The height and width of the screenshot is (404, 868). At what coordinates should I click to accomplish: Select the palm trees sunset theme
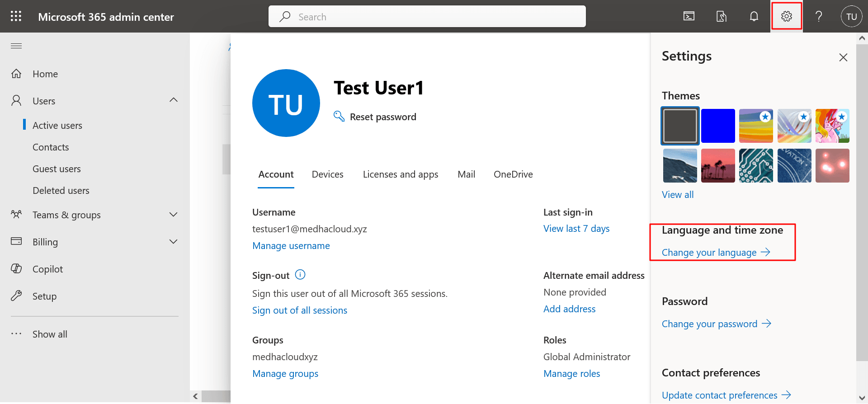tap(718, 165)
